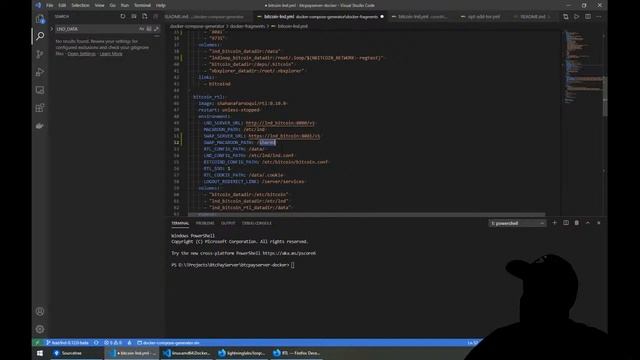Click docker-compose-generator in the breadcrumb
640x360 pixels.
tap(197, 26)
